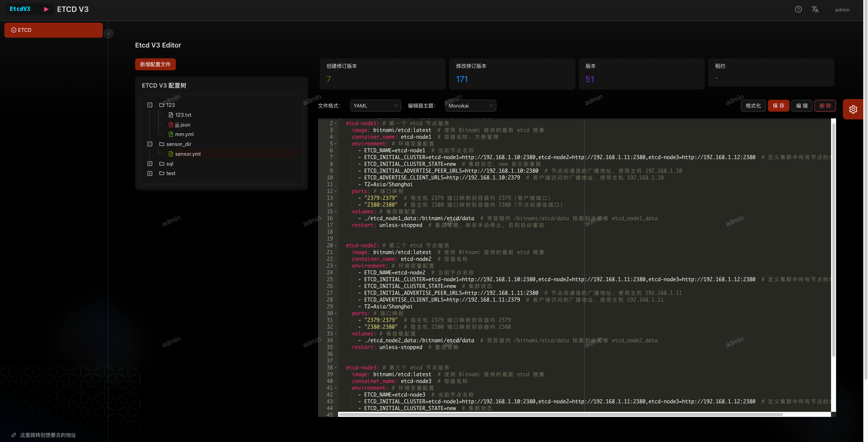Fold the ports block at line 12

pos(336,191)
